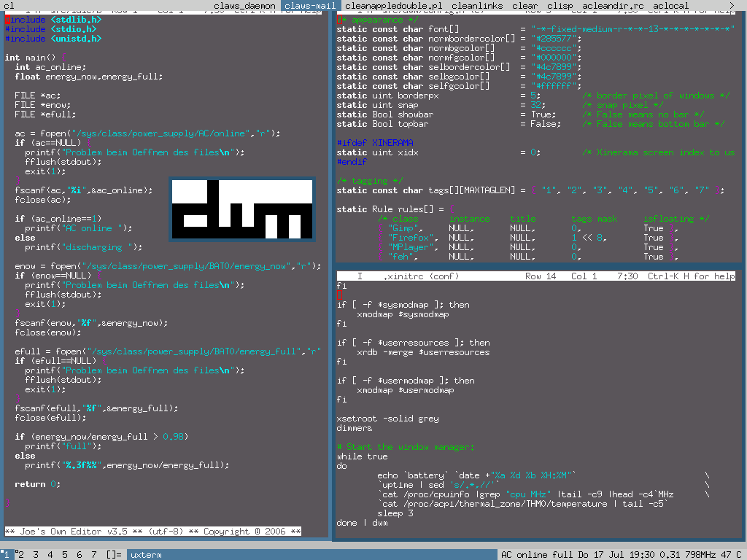Click the []= tiled layout symbol in dwm bar
The width and height of the screenshot is (747, 560).
pos(114,553)
